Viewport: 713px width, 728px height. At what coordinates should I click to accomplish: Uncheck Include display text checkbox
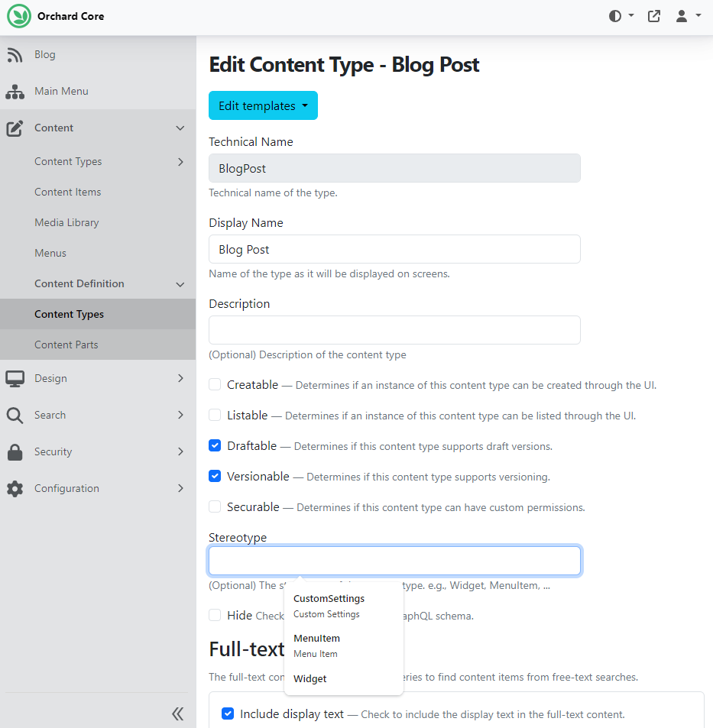tap(228, 713)
